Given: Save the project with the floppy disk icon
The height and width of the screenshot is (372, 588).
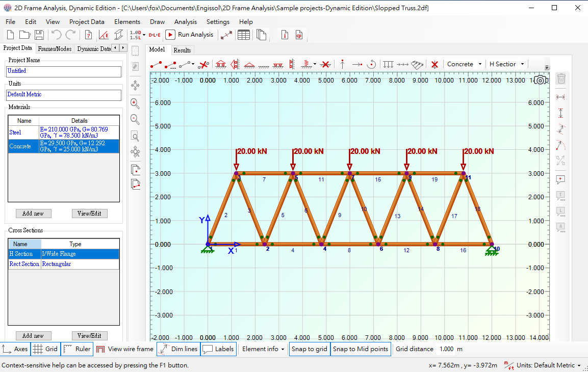Looking at the screenshot, I should [x=39, y=35].
